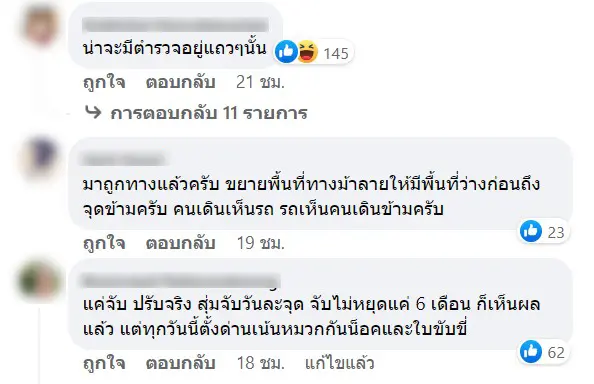
Task: Open third commenter's profile avatar
Action: (x=40, y=280)
